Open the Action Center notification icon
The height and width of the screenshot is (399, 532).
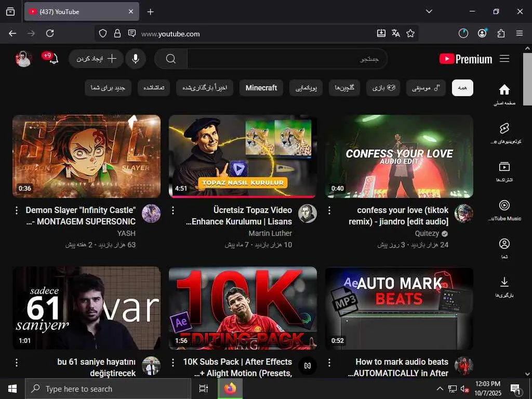point(515,389)
